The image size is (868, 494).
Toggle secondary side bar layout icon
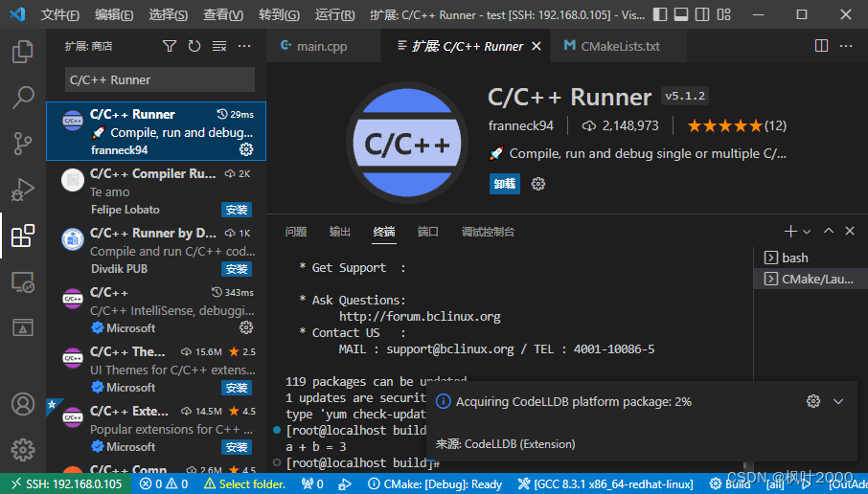[x=702, y=14]
